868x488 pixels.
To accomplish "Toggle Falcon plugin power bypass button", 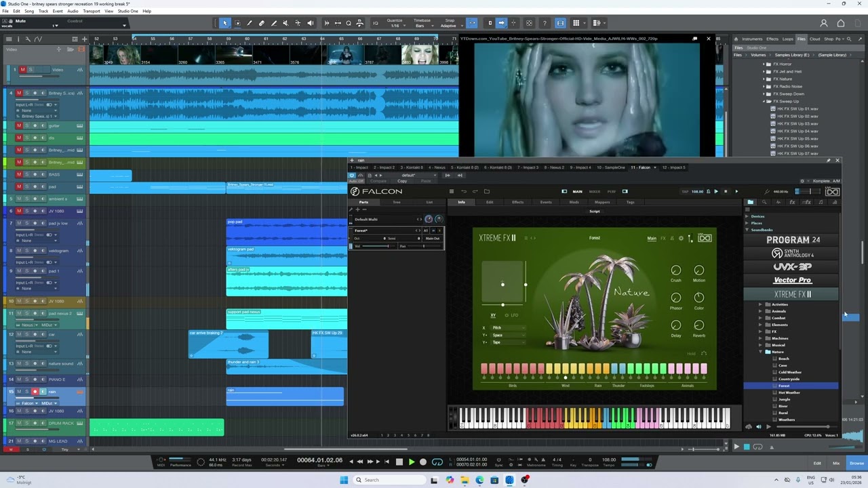I will (x=352, y=176).
